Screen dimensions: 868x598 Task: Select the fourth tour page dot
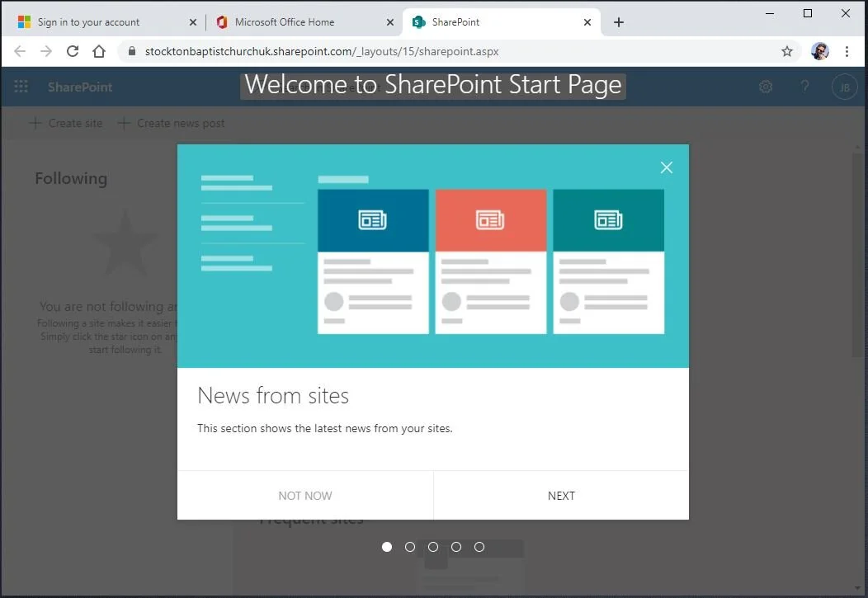(x=456, y=547)
